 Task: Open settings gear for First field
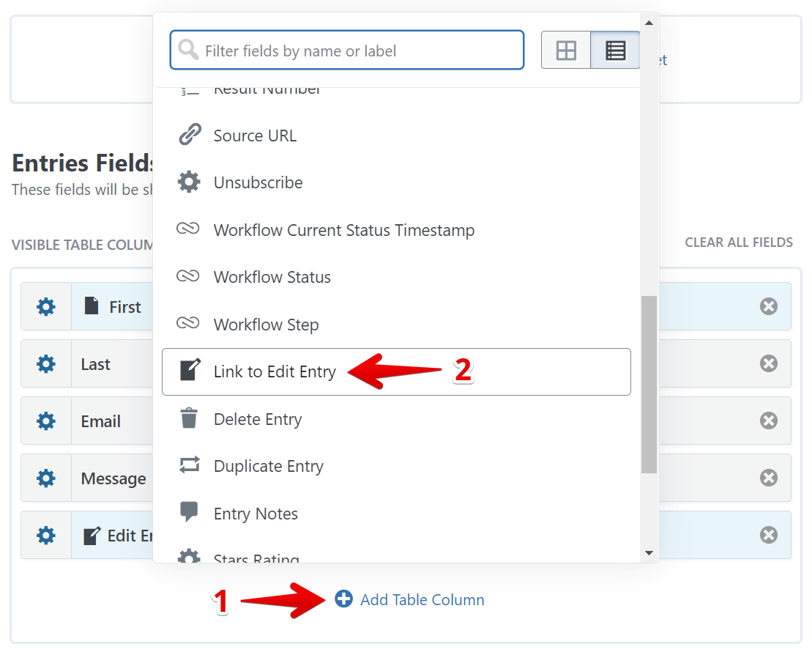[46, 307]
